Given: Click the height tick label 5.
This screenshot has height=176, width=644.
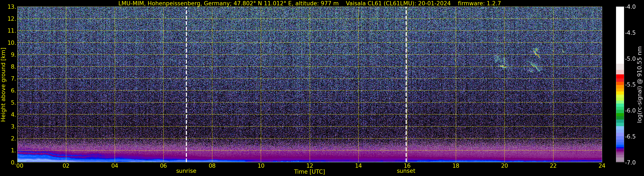Looking at the screenshot, I should point(13,103).
